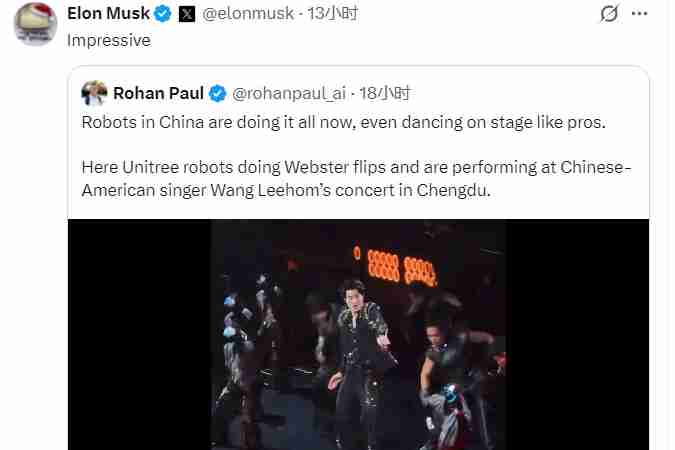Open Rohan Paul's small profile avatar
The height and width of the screenshot is (450, 675).
(94, 93)
